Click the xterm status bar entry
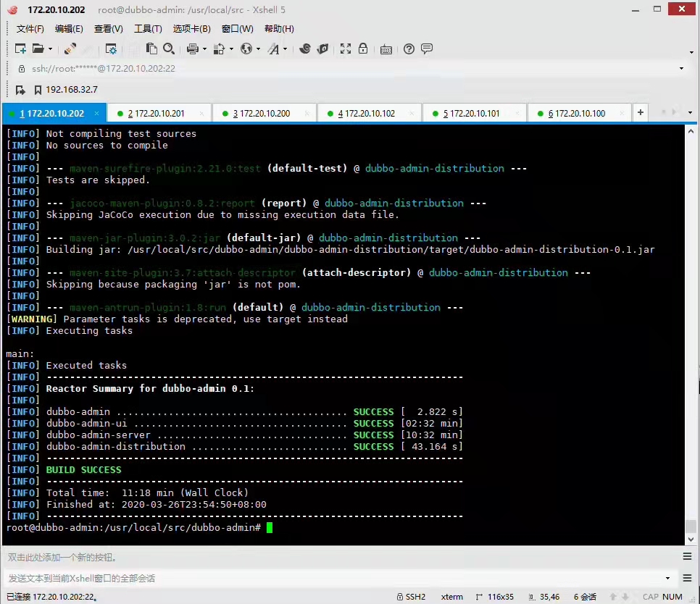This screenshot has height=604, width=700. (x=451, y=597)
